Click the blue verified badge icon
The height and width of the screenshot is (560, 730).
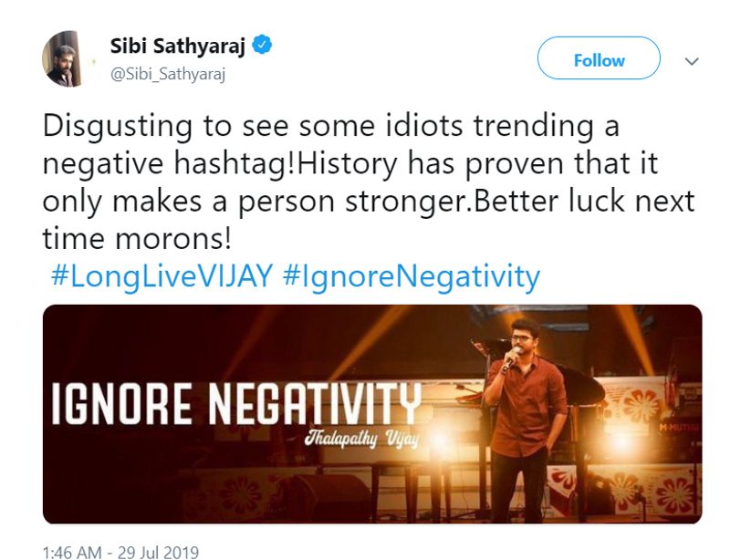point(262,45)
